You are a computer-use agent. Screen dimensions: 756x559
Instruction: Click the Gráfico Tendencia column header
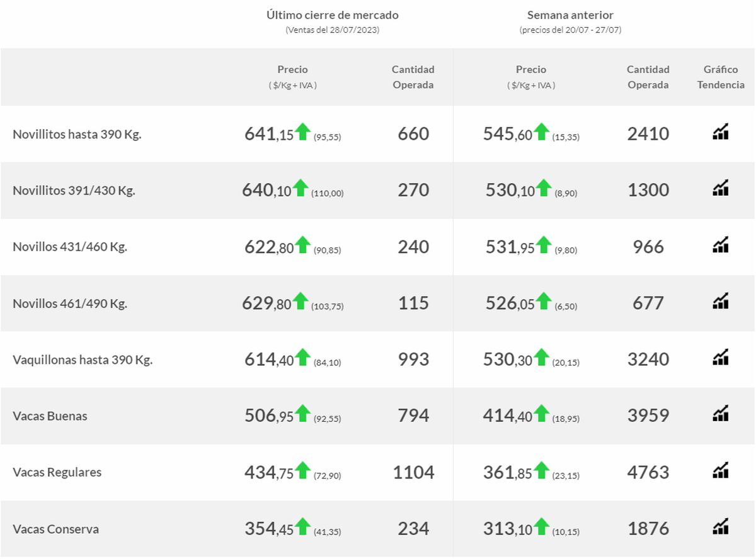[x=721, y=77]
